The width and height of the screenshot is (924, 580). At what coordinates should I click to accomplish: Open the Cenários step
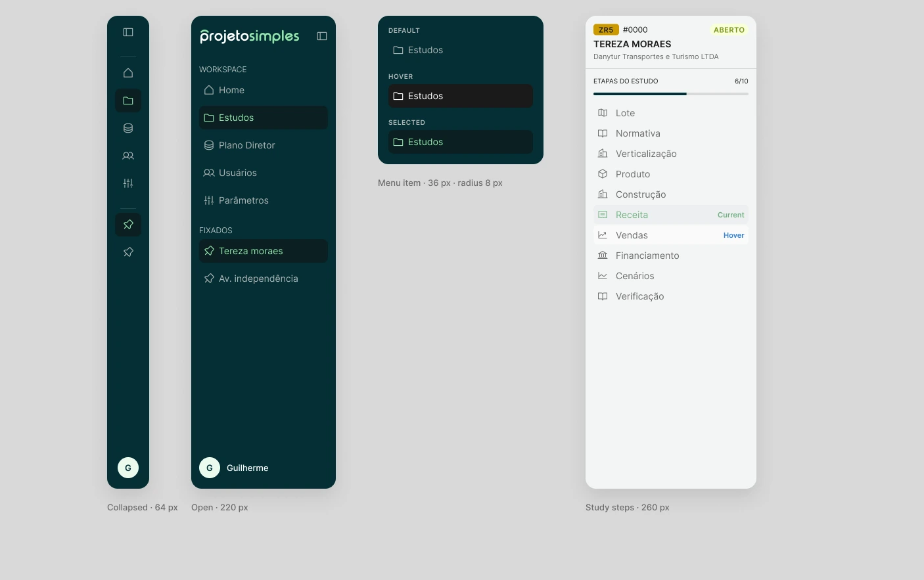(671, 276)
